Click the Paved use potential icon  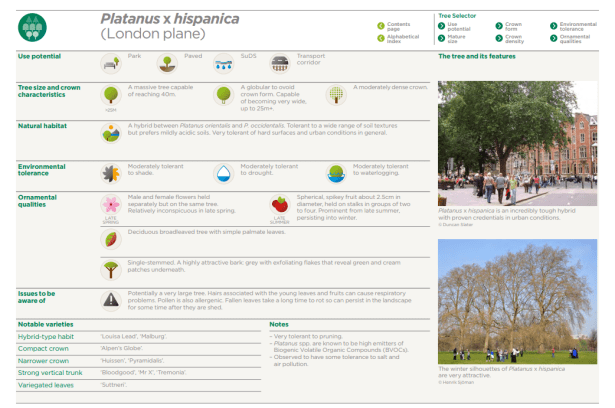[169, 63]
